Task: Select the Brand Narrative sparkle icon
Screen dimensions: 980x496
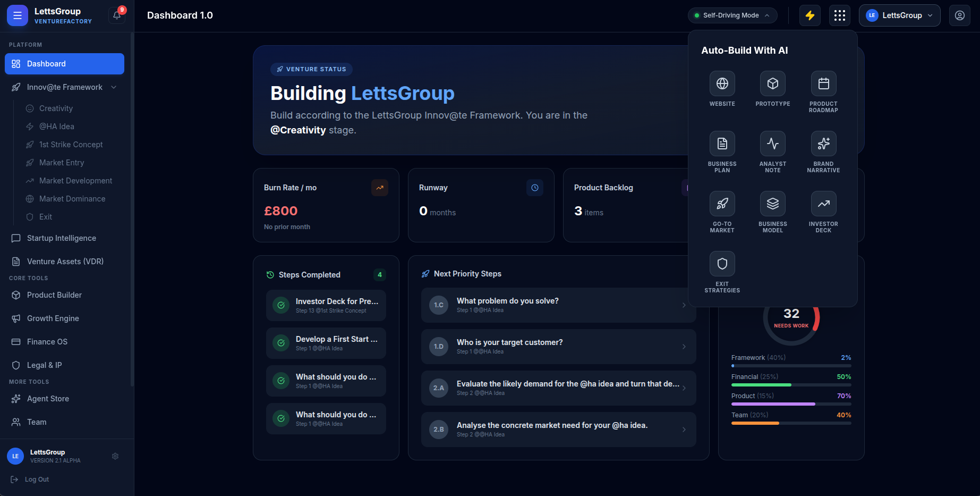Action: click(x=823, y=144)
